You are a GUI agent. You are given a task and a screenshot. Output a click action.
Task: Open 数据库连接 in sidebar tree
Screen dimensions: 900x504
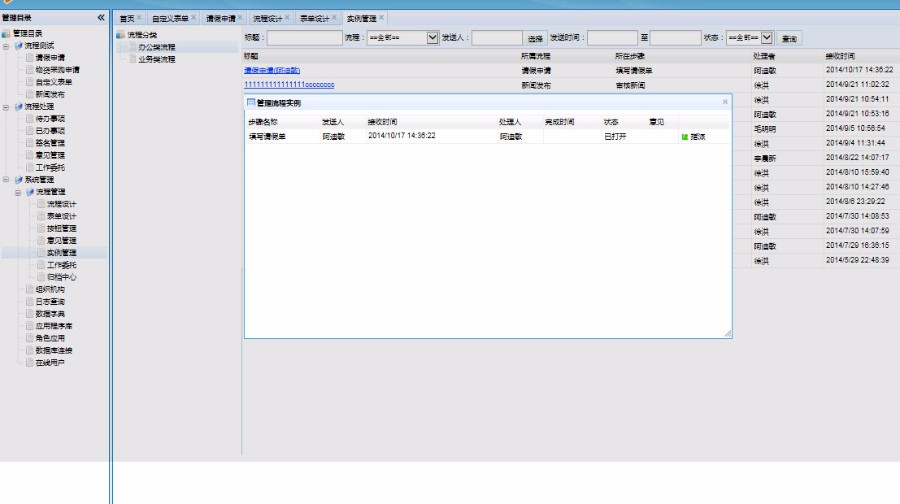[x=54, y=350]
